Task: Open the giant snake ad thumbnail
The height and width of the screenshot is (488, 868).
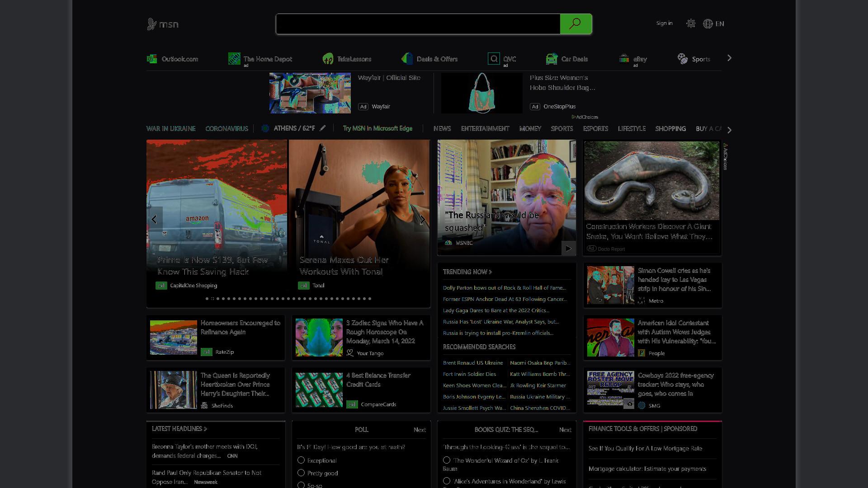Action: [651, 181]
